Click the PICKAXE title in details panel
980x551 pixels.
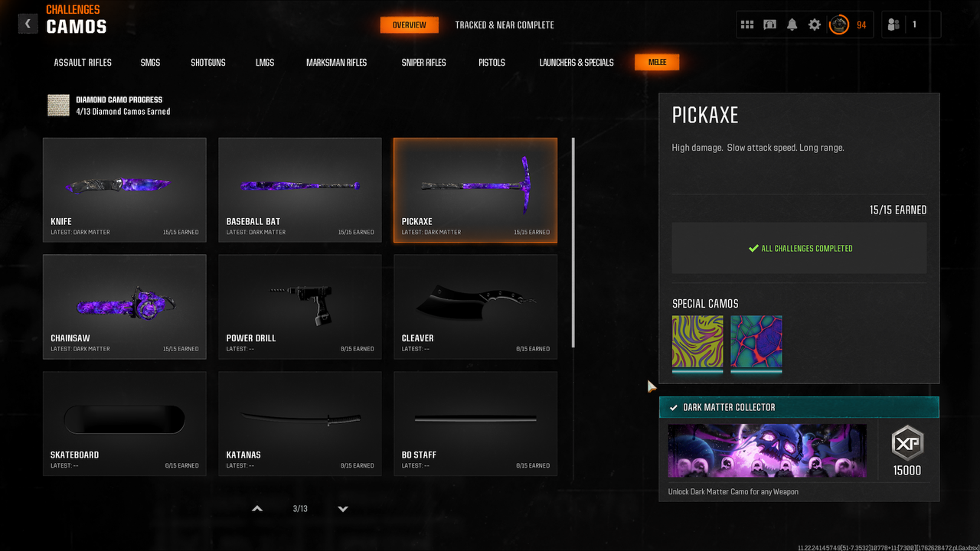705,116
